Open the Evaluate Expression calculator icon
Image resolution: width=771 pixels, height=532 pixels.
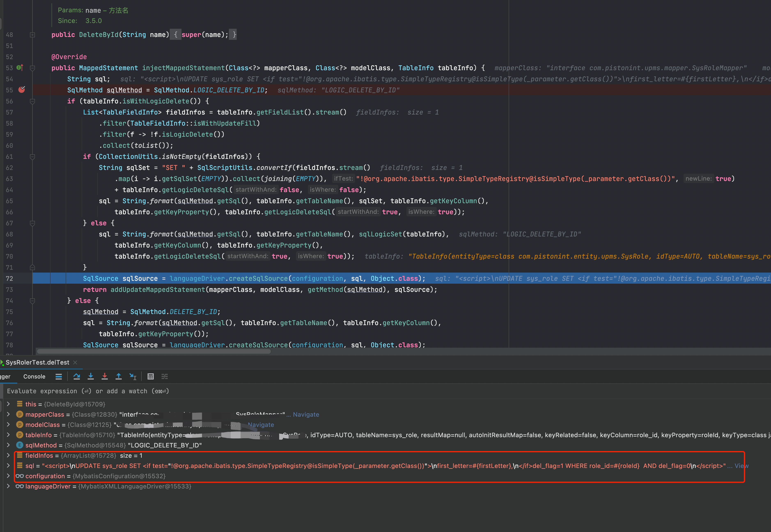tap(151, 376)
